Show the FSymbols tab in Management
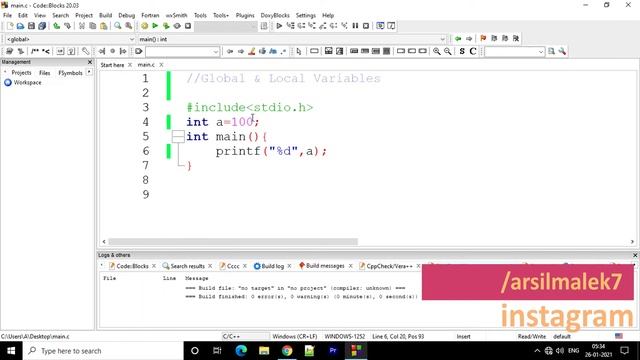Image resolution: width=640 pixels, height=360 pixels. 70,73
